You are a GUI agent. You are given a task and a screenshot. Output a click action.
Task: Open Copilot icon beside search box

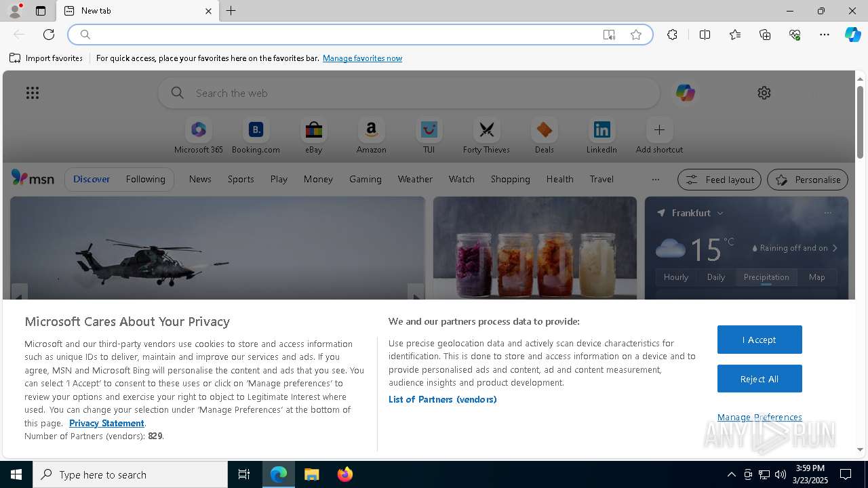[685, 93]
